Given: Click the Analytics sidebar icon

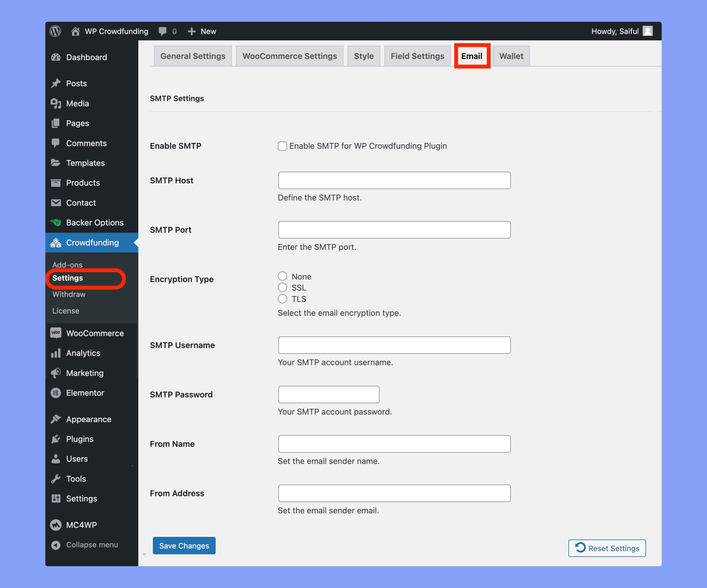Looking at the screenshot, I should (56, 353).
